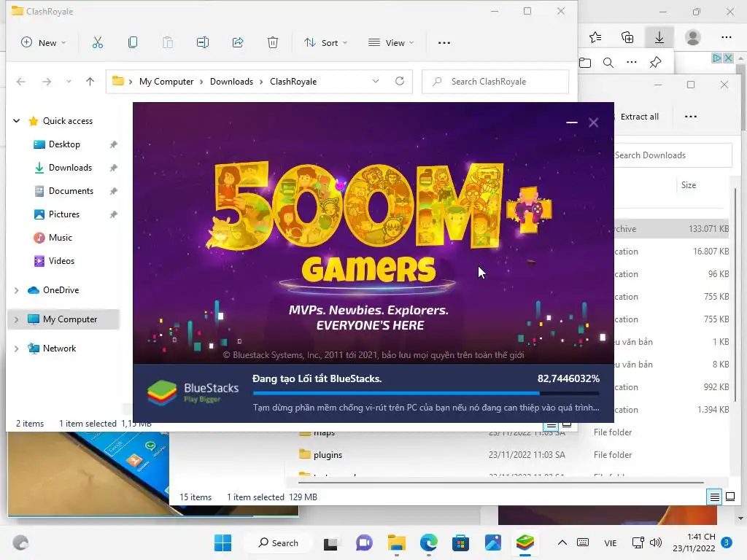Pin the Edge downloads panel
The width and height of the screenshot is (747, 560).
pyautogui.click(x=656, y=63)
